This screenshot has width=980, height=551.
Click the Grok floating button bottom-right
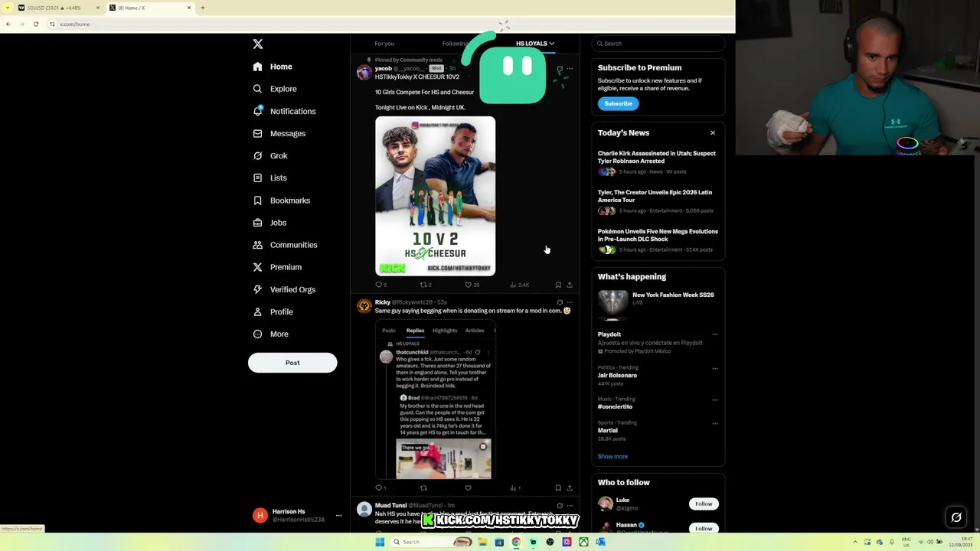(x=956, y=518)
